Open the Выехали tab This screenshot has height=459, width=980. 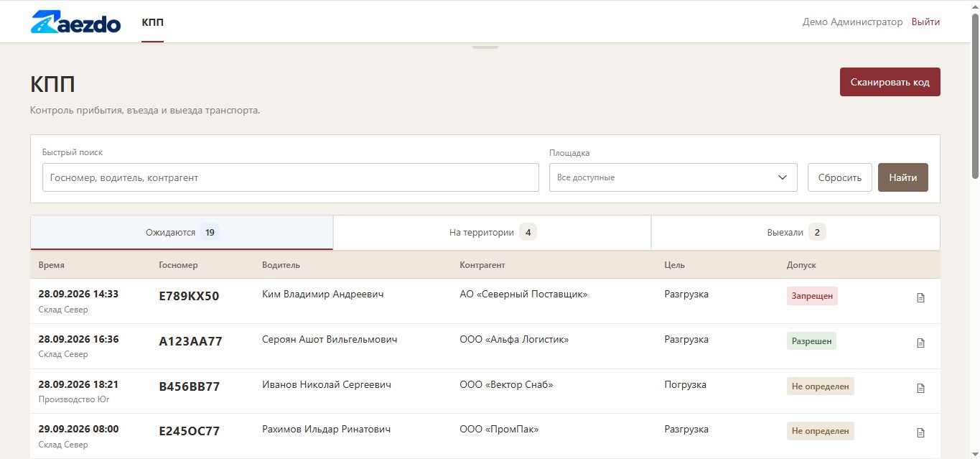click(795, 233)
